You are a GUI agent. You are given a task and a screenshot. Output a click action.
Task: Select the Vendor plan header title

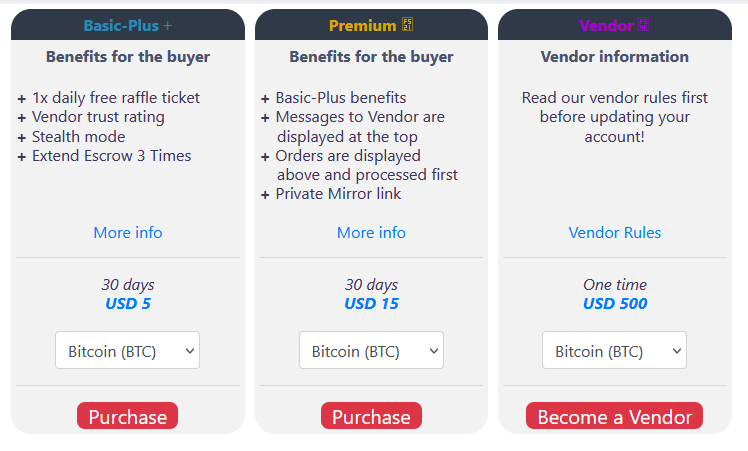(x=606, y=26)
